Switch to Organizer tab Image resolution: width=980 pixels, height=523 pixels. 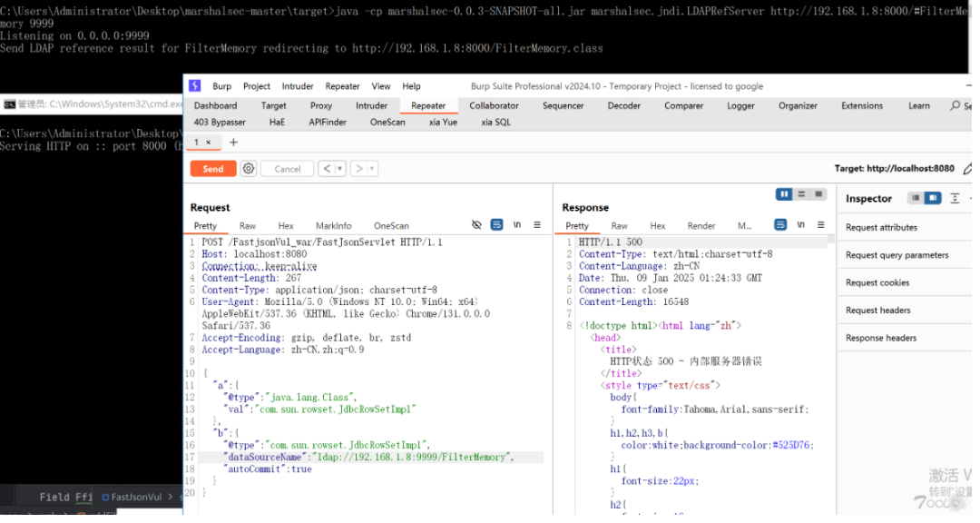799,105
